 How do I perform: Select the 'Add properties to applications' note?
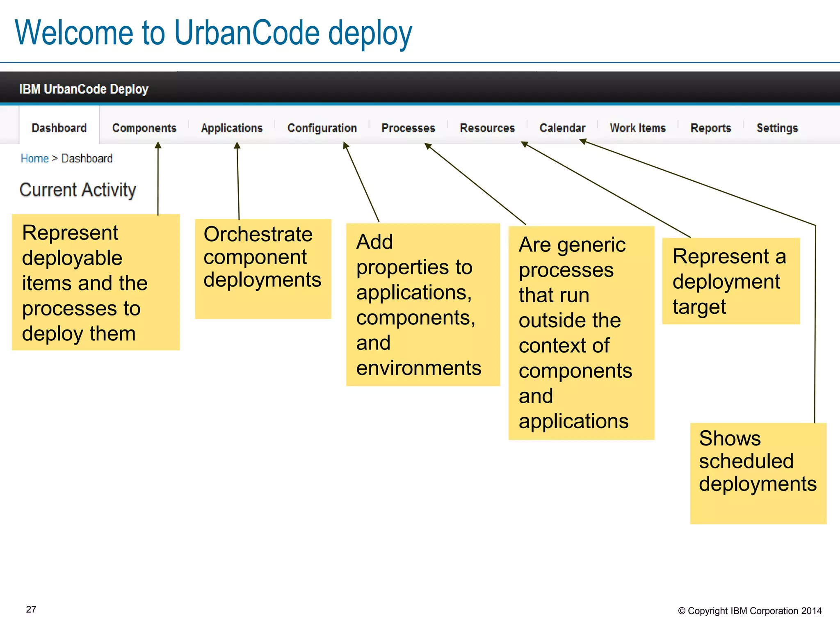click(423, 304)
